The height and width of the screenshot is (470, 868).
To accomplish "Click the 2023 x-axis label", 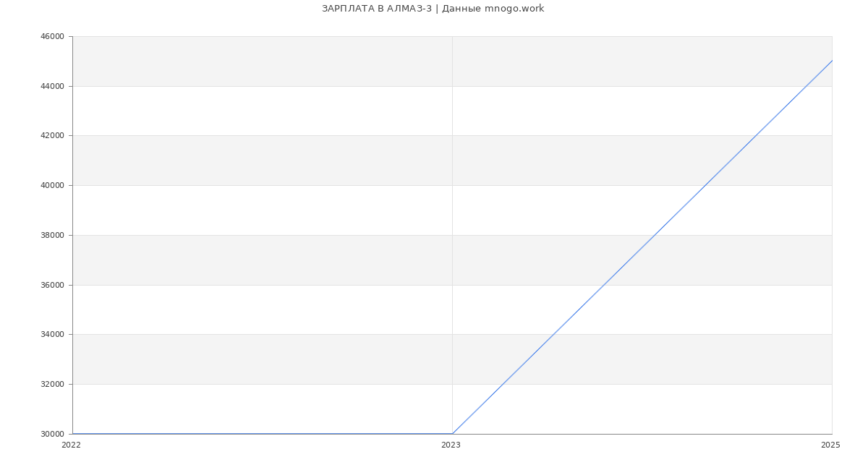I will pyautogui.click(x=451, y=445).
